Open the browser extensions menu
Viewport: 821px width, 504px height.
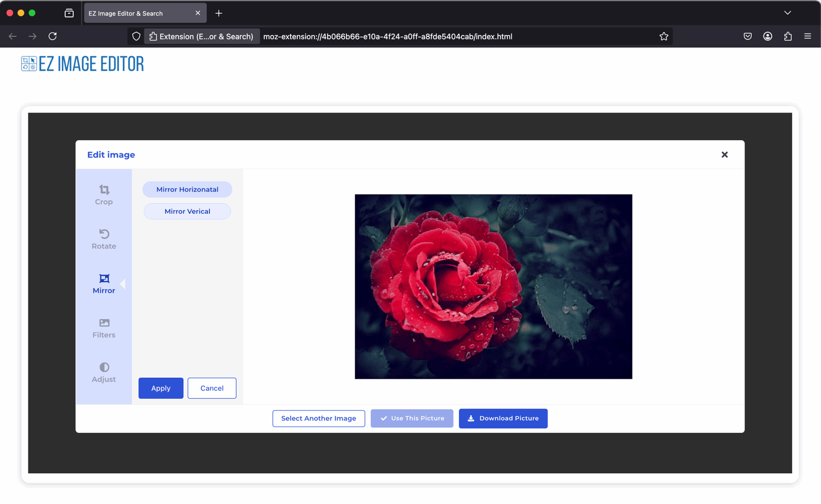(x=788, y=36)
